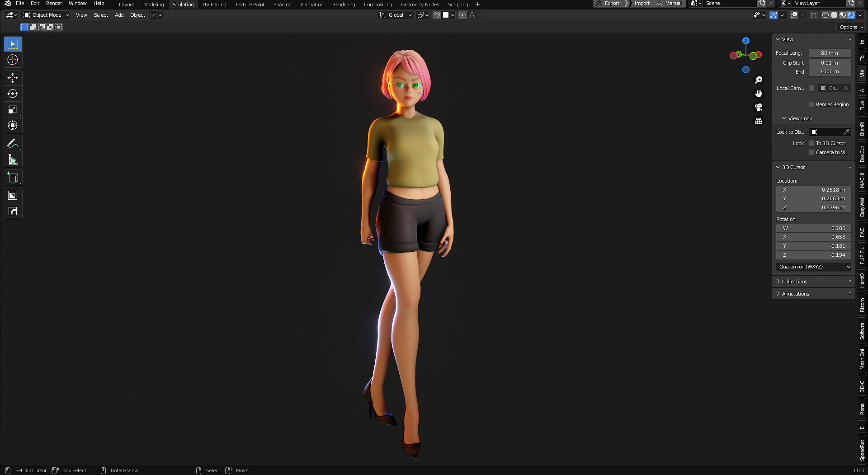Click the 3D Cursor X location field
The width and height of the screenshot is (868, 475).
click(x=813, y=190)
